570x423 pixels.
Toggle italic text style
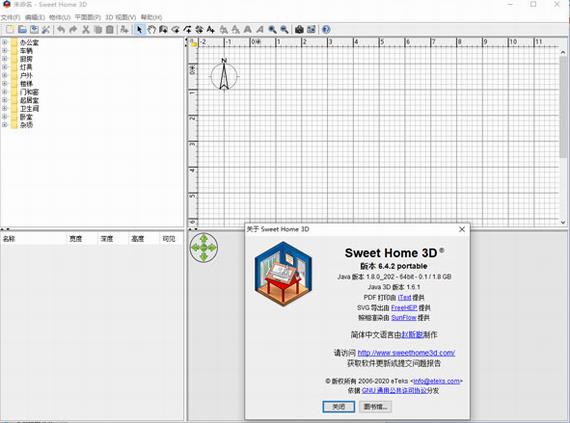click(260, 29)
